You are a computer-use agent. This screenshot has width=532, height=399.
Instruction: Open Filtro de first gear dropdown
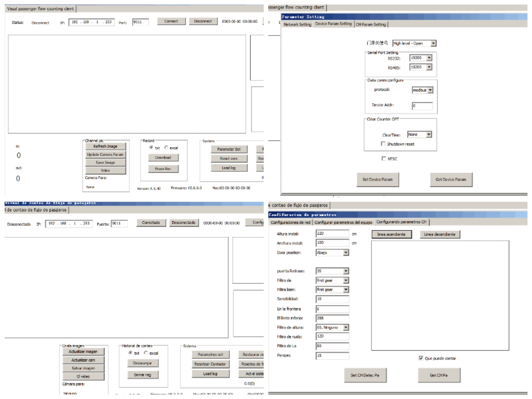332,281
